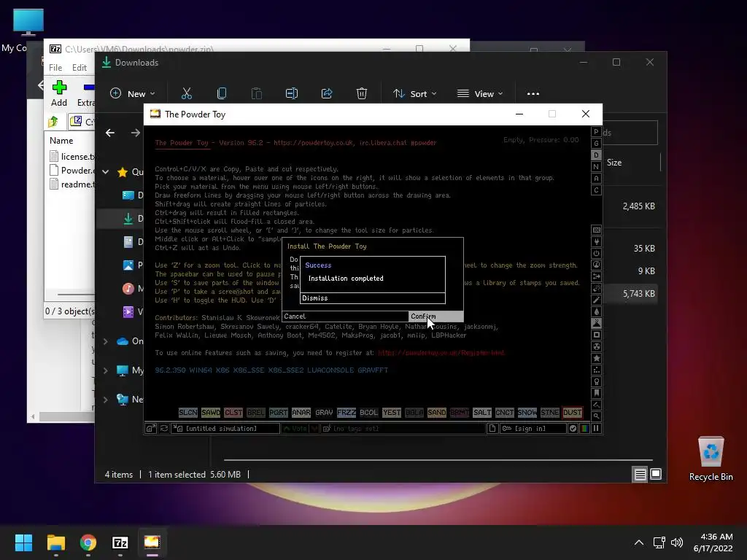Viewport: 747px width, 560px height.
Task: Select the Gases menu icon
Action: pyautogui.click(x=596, y=300)
